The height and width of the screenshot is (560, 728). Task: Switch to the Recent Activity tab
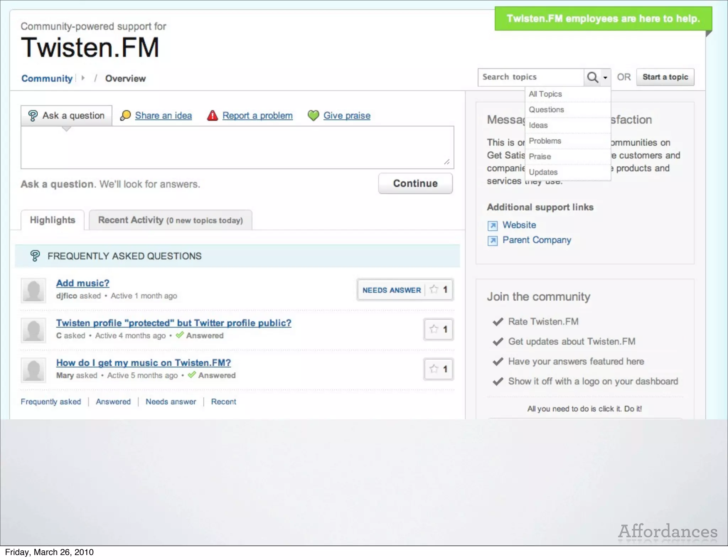[x=170, y=220]
